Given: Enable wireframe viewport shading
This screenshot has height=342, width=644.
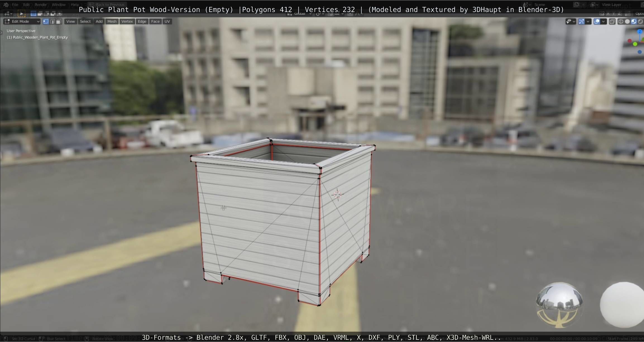Looking at the screenshot, I should [621, 21].
